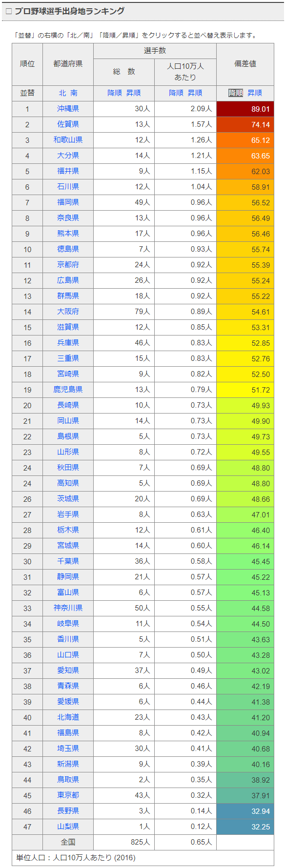Select the national total 825人 cell
The image size is (285, 868).
tap(124, 842)
